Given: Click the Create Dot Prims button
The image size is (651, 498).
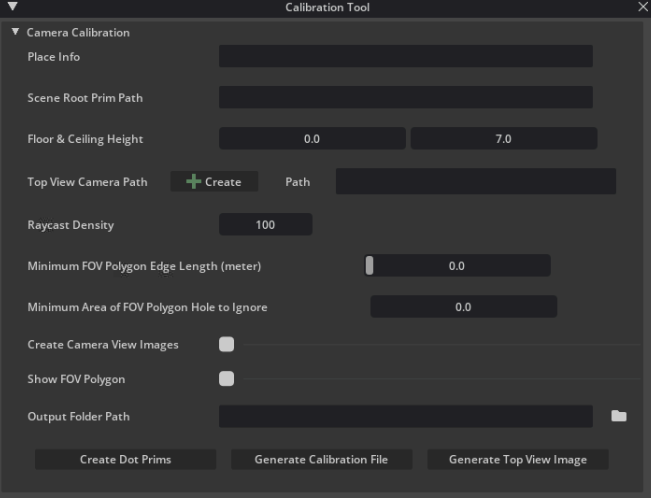Looking at the screenshot, I should tap(125, 459).
